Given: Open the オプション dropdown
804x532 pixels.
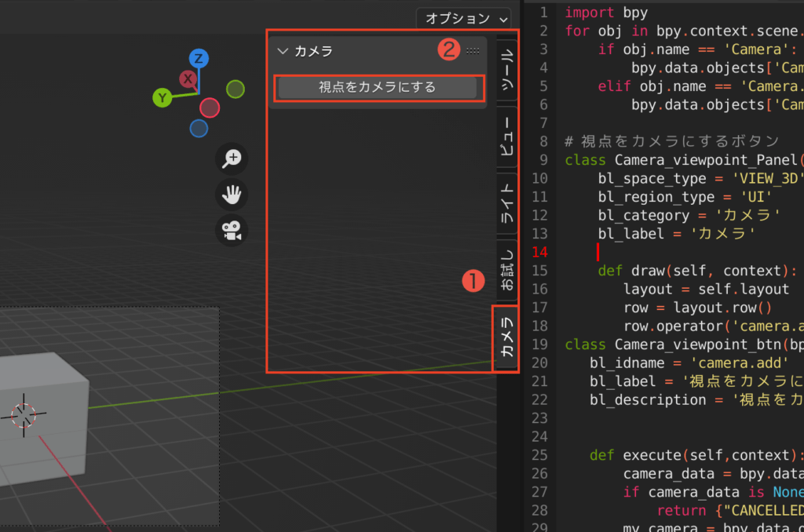Looking at the screenshot, I should click(x=463, y=19).
